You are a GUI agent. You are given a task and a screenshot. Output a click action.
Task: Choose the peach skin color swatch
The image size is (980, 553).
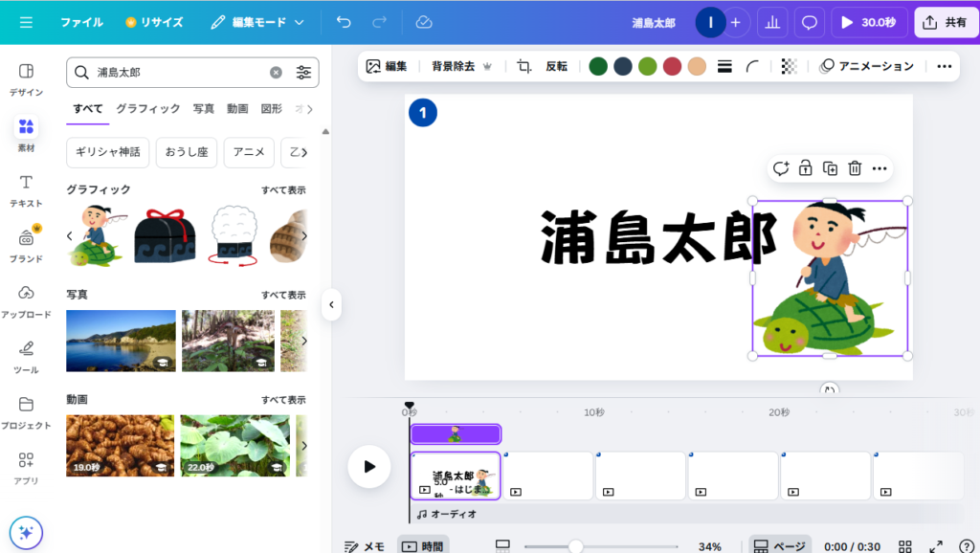click(x=697, y=66)
